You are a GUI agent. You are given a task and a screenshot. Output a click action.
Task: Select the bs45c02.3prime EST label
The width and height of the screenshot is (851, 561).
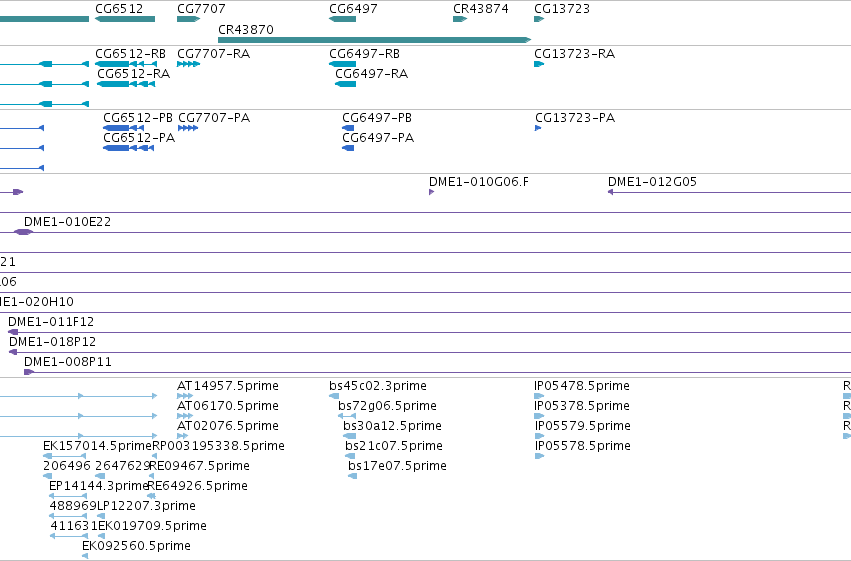point(378,386)
